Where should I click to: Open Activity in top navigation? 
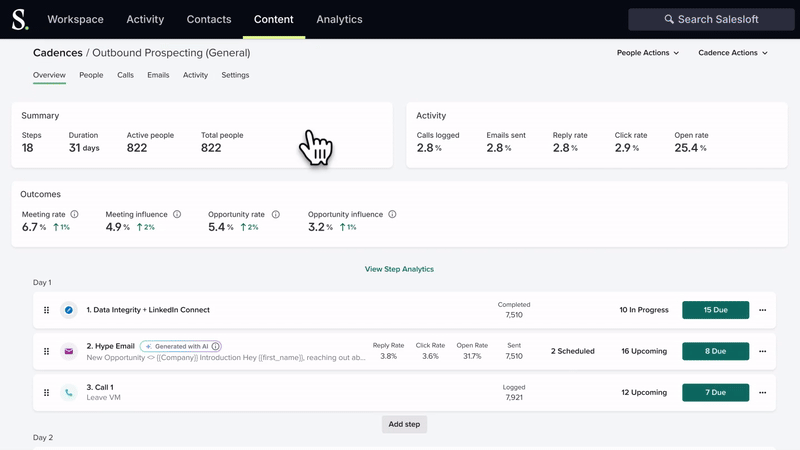coord(145,19)
